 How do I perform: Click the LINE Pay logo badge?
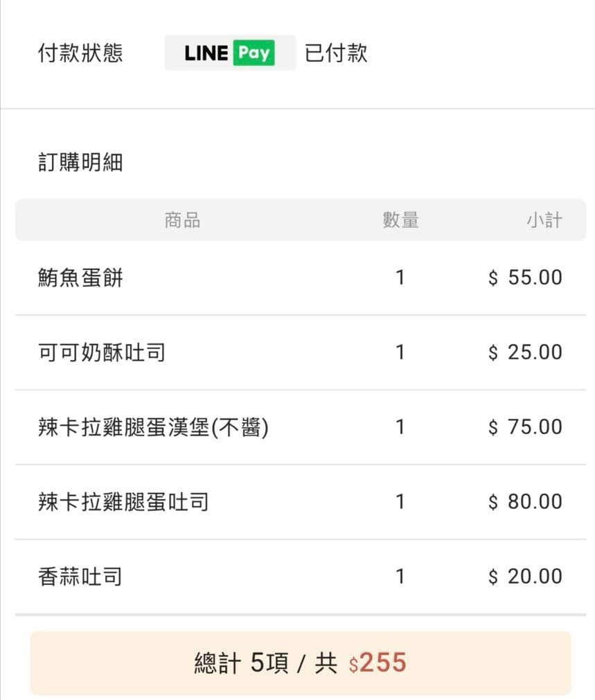(x=230, y=53)
